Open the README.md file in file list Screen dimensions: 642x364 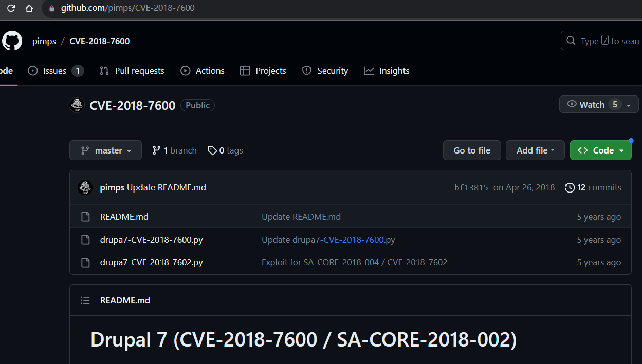[124, 217]
